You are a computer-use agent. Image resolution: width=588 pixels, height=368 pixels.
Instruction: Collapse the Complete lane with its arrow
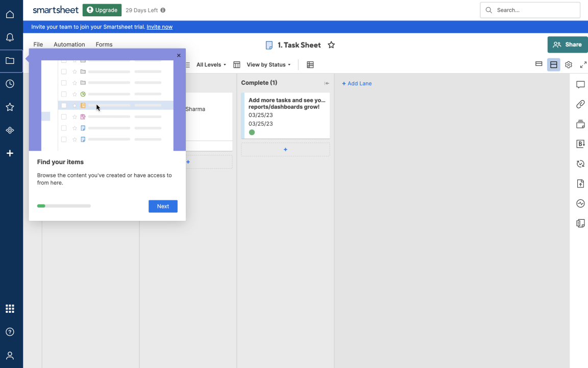(327, 83)
